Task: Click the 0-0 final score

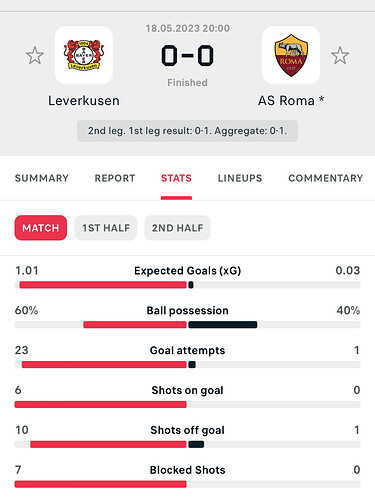Action: tap(187, 55)
